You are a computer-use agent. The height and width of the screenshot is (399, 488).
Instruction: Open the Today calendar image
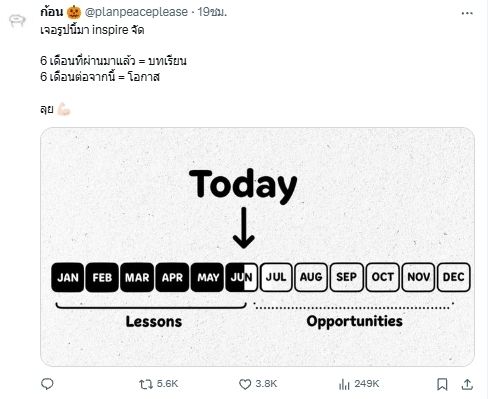pos(257,247)
